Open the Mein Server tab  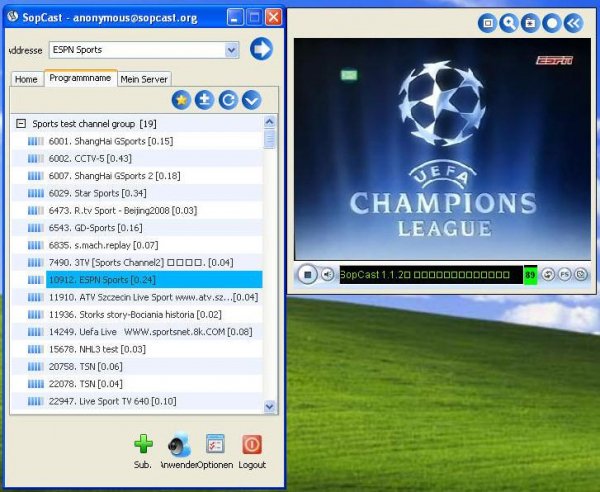tap(144, 79)
